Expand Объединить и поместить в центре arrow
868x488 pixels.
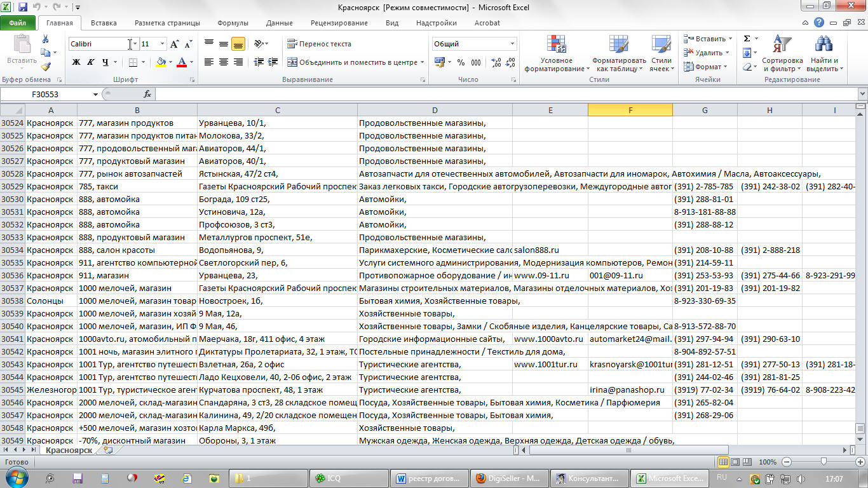pyautogui.click(x=422, y=62)
